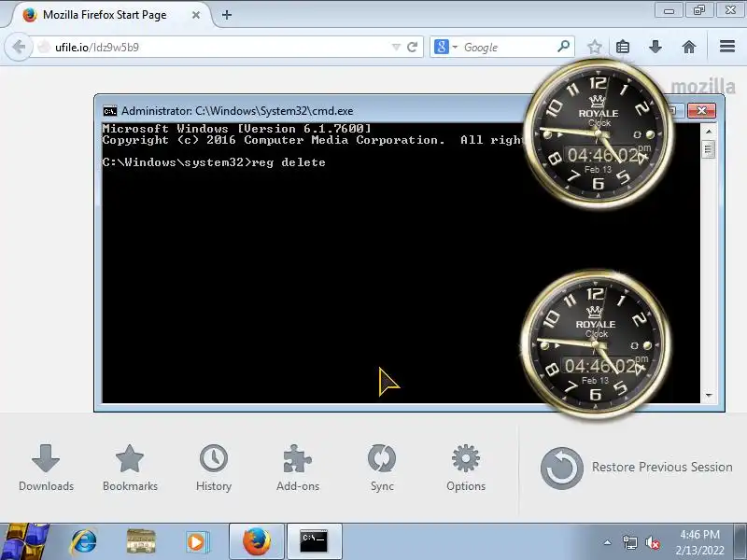Click cmd scrollbar down arrow
Screen dimensions: 747x560
tap(709, 395)
